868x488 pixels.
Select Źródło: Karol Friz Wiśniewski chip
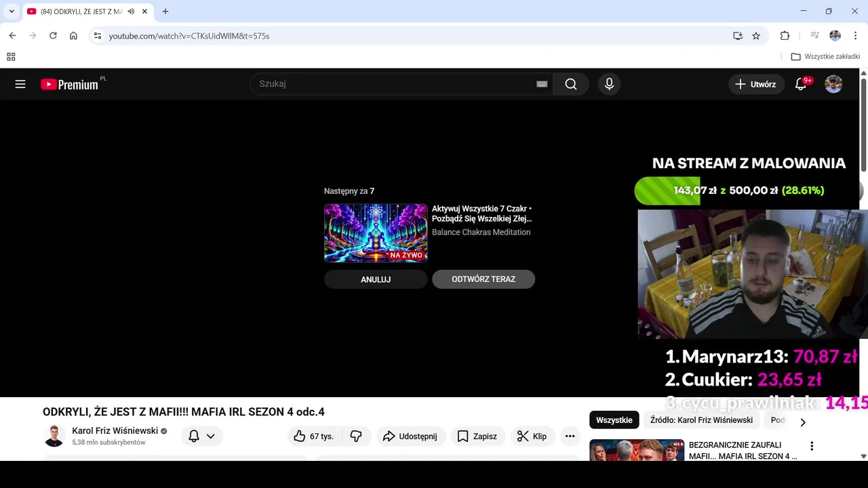point(701,420)
